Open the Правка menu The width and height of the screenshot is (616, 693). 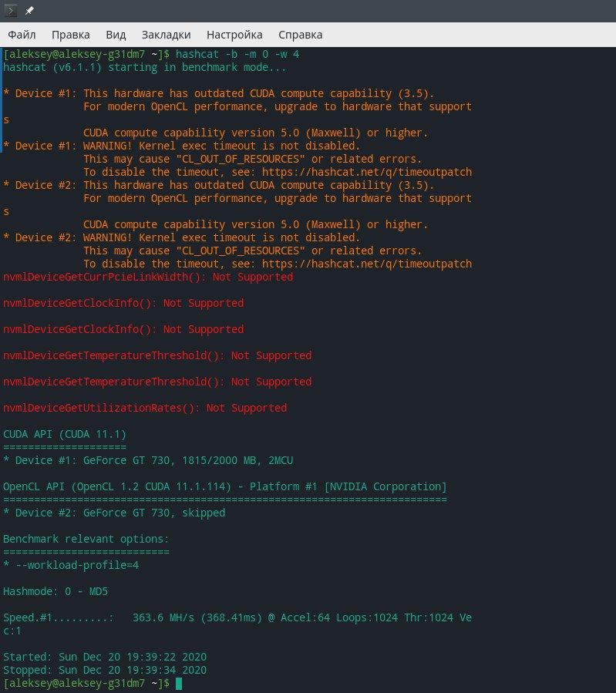71,35
